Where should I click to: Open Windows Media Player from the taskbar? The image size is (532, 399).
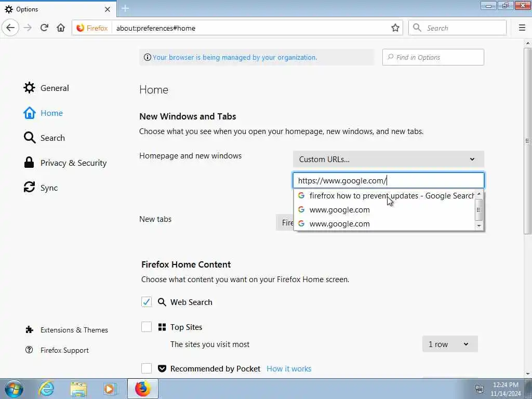click(x=110, y=389)
